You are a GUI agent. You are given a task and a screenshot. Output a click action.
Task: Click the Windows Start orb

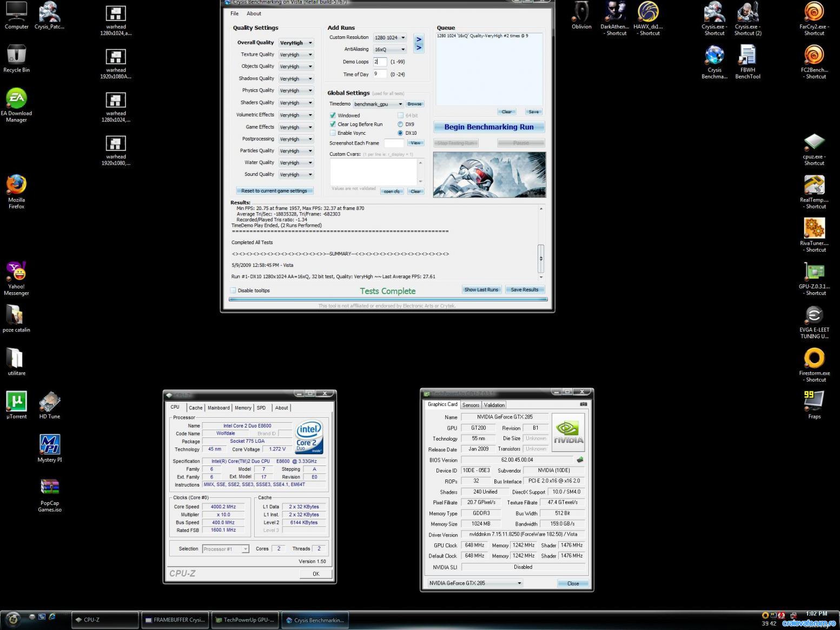[13, 619]
